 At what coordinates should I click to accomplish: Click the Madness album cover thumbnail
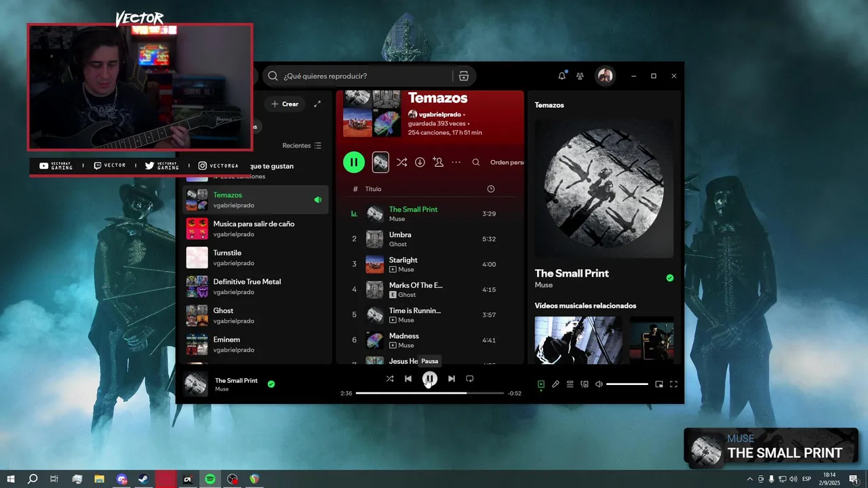[x=374, y=340]
